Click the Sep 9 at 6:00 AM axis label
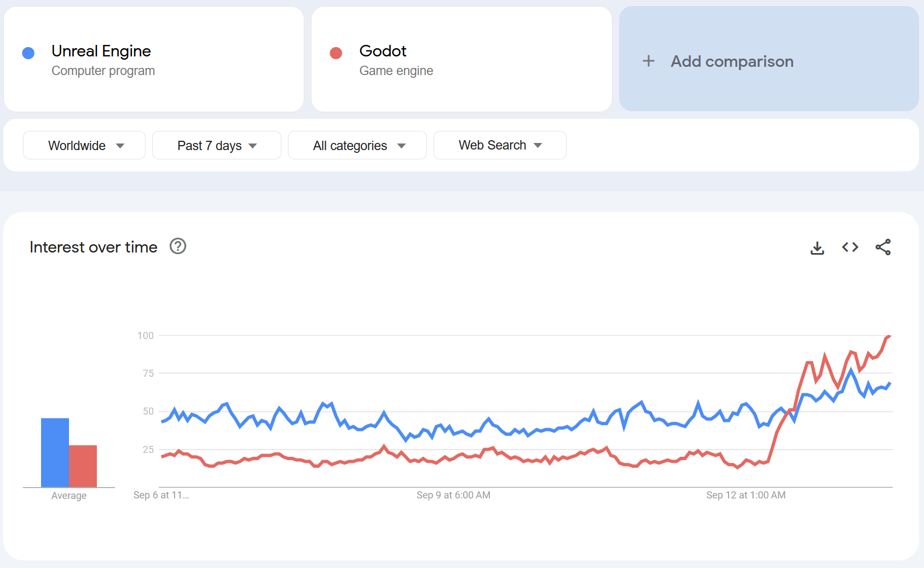Image resolution: width=924 pixels, height=568 pixels. pos(453,495)
